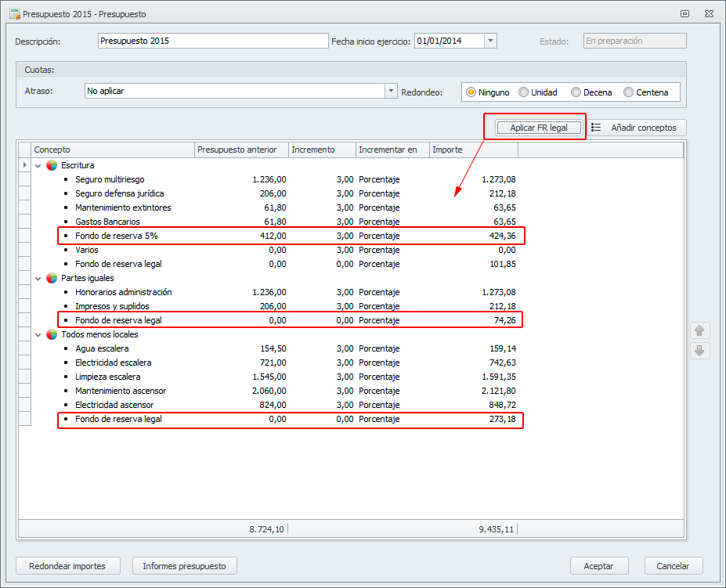Select Unidad rounding radio button

[x=524, y=92]
